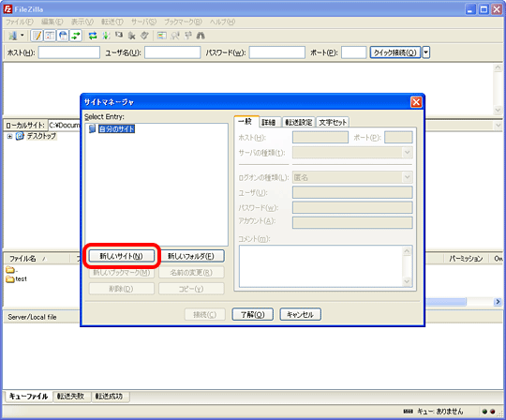Open the directory listing filters icon
Screen dimensions: 506x420
[x=162, y=36]
